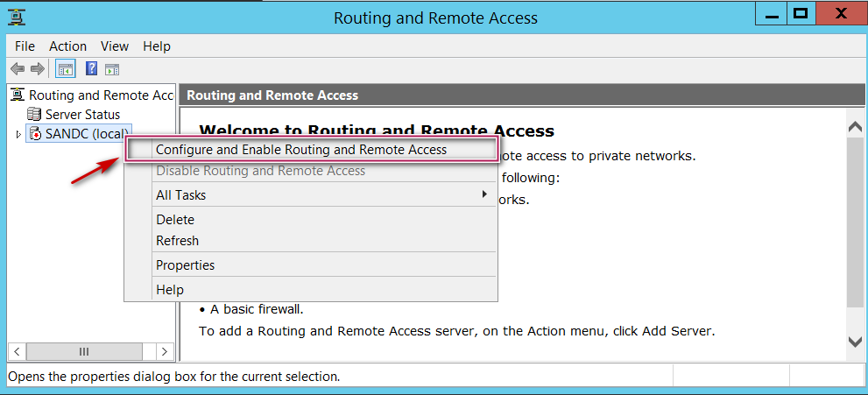Image resolution: width=868 pixels, height=395 pixels.
Task: Click the Back arrow toolbar icon
Action: tap(17, 69)
